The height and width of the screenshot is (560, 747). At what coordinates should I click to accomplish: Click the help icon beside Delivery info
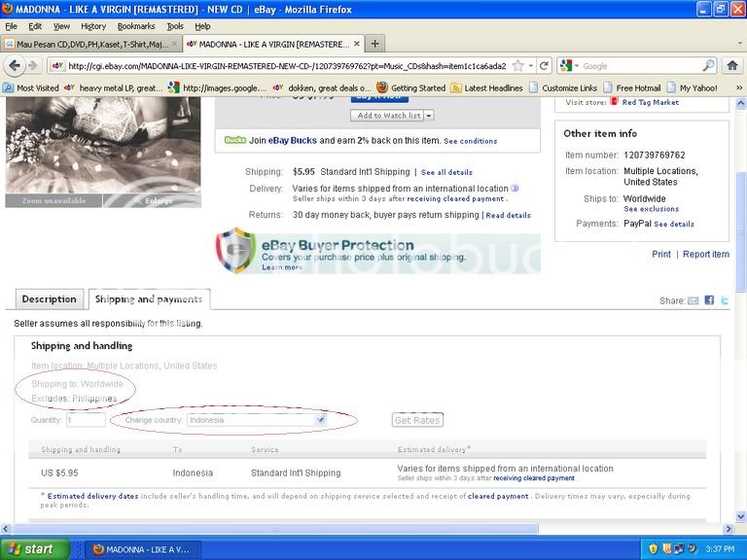click(x=515, y=188)
